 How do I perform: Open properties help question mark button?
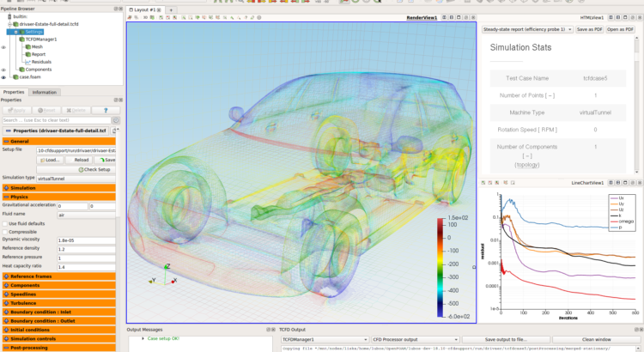106,111
